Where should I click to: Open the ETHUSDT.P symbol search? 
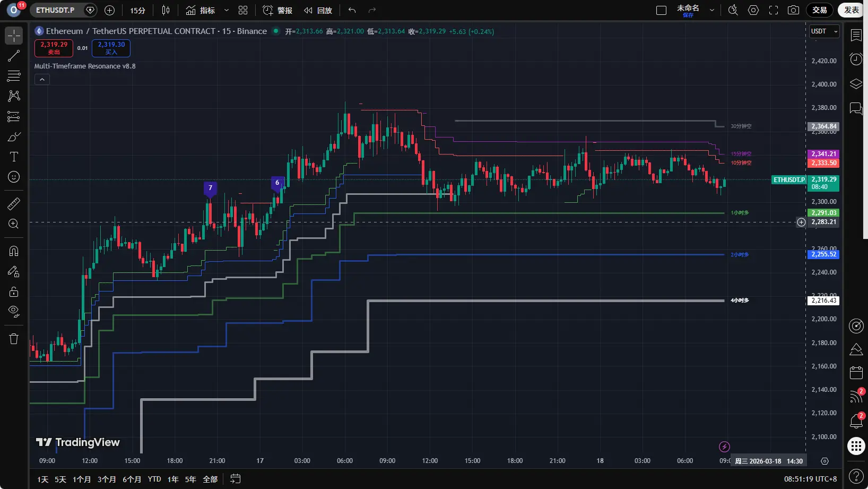(55, 10)
